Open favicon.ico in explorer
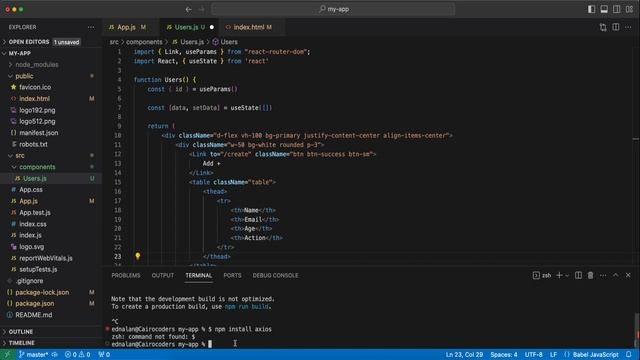Screen dimensions: 640x360 click(x=35, y=87)
